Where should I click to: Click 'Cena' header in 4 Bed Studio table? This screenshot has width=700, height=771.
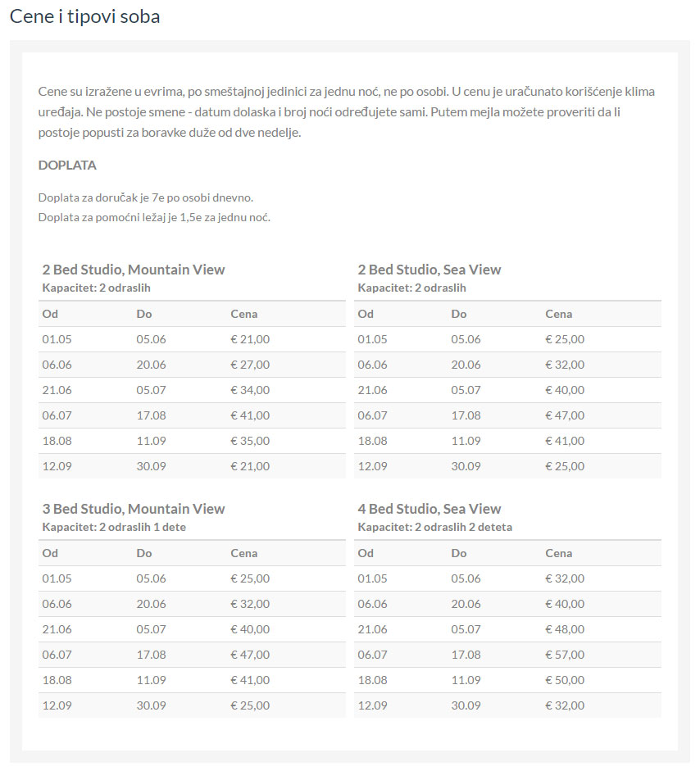[x=558, y=553]
